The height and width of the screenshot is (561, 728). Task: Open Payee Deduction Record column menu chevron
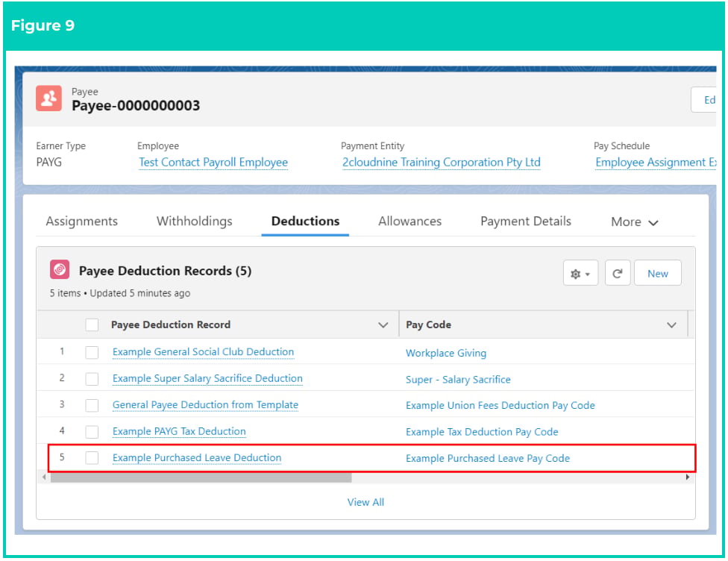[383, 325]
